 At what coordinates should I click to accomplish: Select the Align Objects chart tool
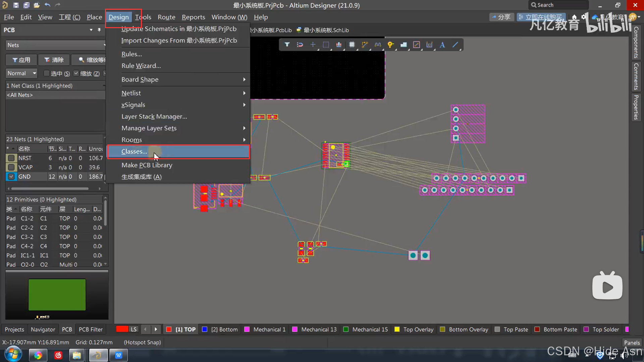pos(339,45)
